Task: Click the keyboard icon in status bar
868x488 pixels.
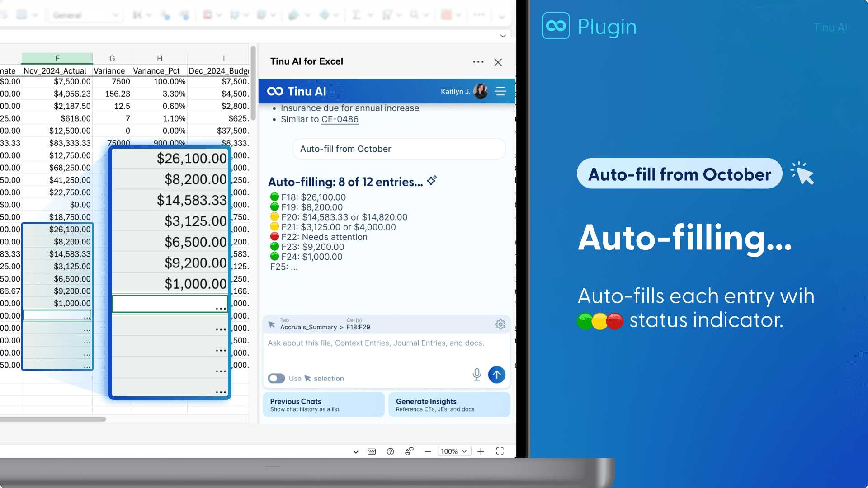Action: click(372, 451)
